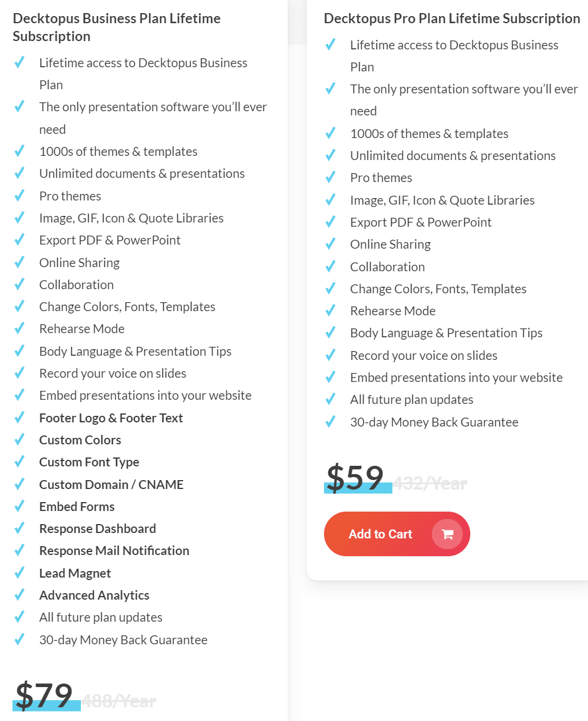Click the crossed-out 488/Year price
588x721 pixels.
[119, 701]
